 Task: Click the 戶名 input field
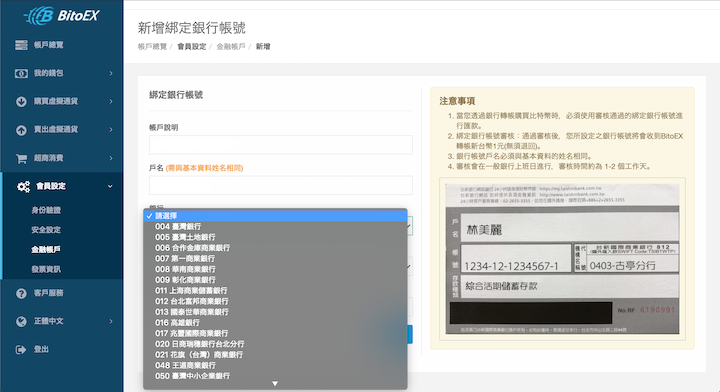pos(281,185)
